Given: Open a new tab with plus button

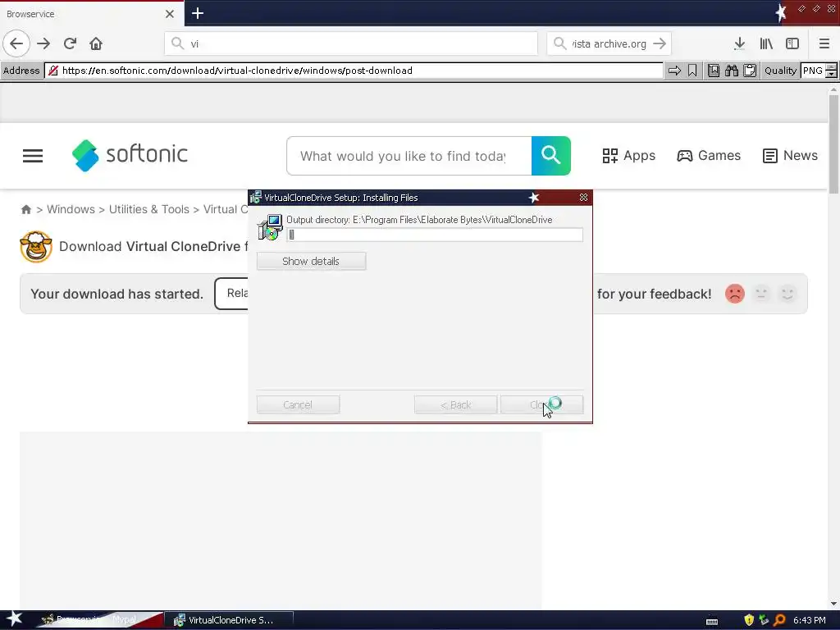Looking at the screenshot, I should [x=197, y=13].
